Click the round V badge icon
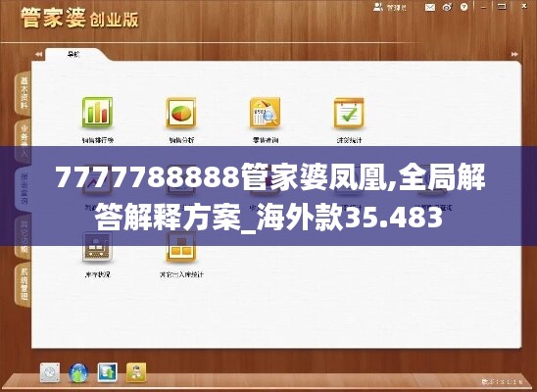This screenshot has height=392, width=537. pyautogui.click(x=464, y=7)
